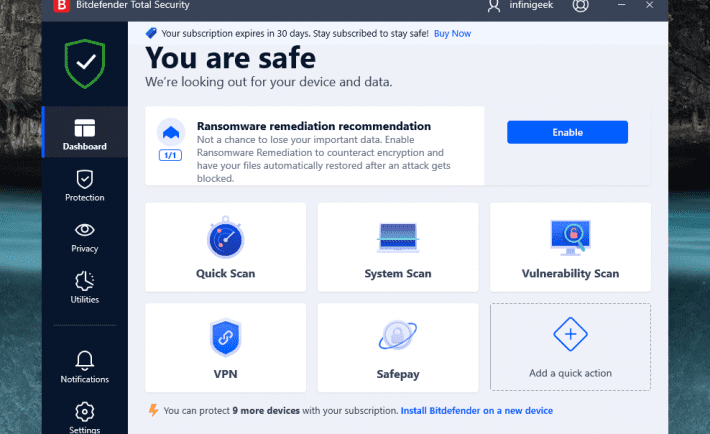
Task: Start a Quick Scan from the stopwatch icon
Action: [x=225, y=237]
